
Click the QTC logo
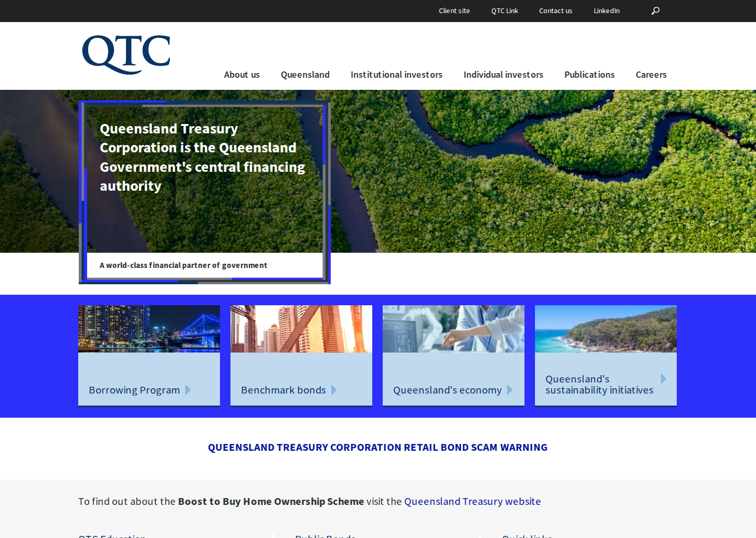click(127, 55)
